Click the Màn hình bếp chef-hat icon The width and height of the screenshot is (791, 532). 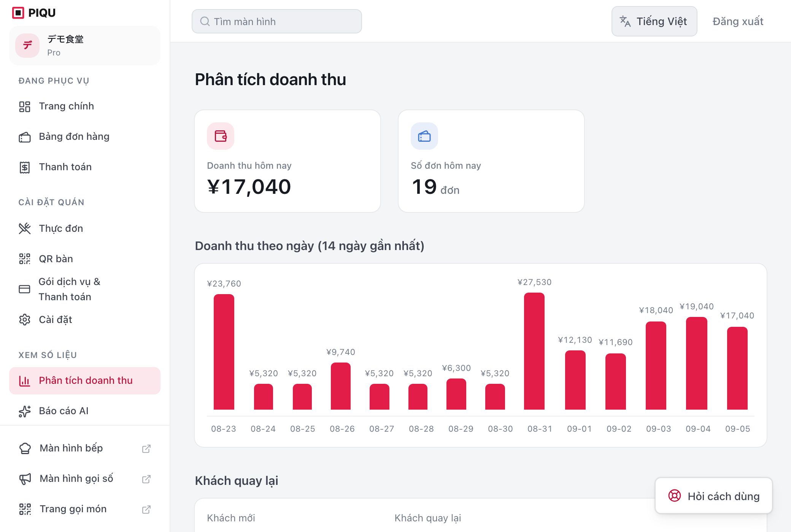(25, 448)
